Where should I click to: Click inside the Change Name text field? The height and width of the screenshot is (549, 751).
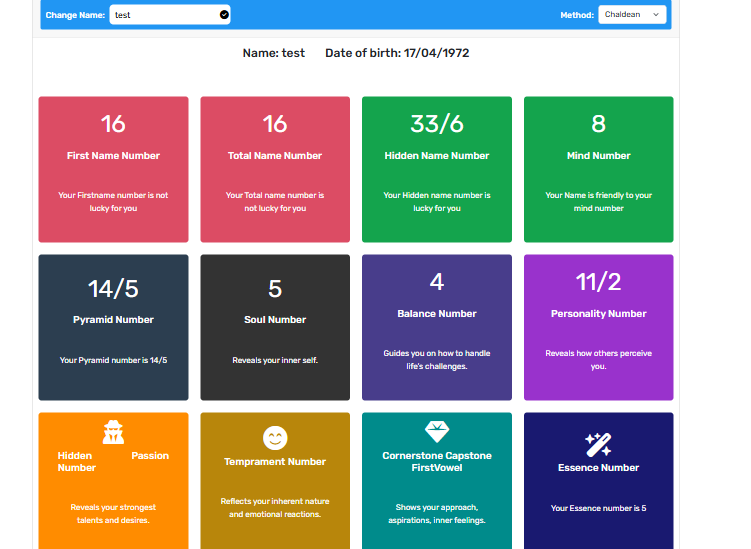pyautogui.click(x=163, y=15)
